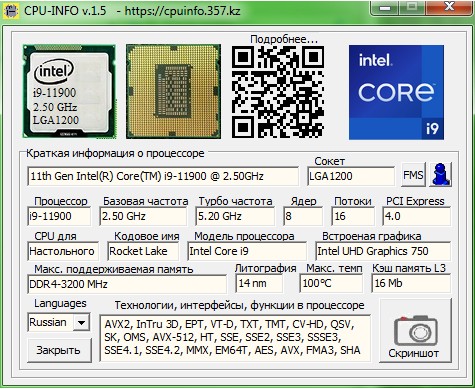475x389 pixels.
Task: Click the Сокет LGA1200 field
Action: pyautogui.click(x=351, y=176)
